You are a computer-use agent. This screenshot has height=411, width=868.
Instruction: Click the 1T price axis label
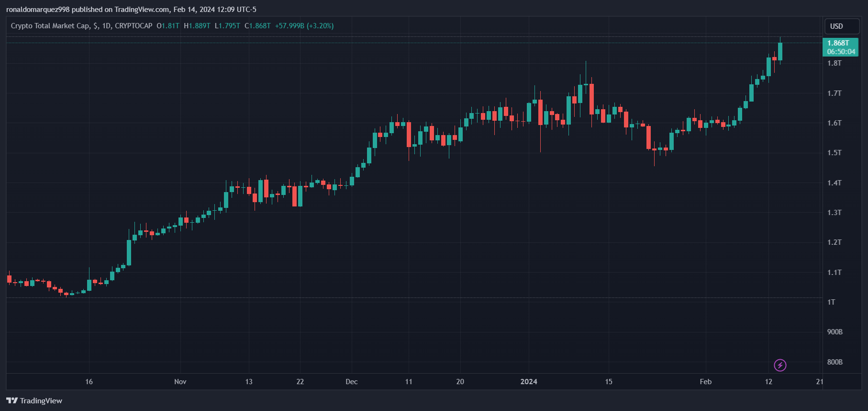click(831, 302)
